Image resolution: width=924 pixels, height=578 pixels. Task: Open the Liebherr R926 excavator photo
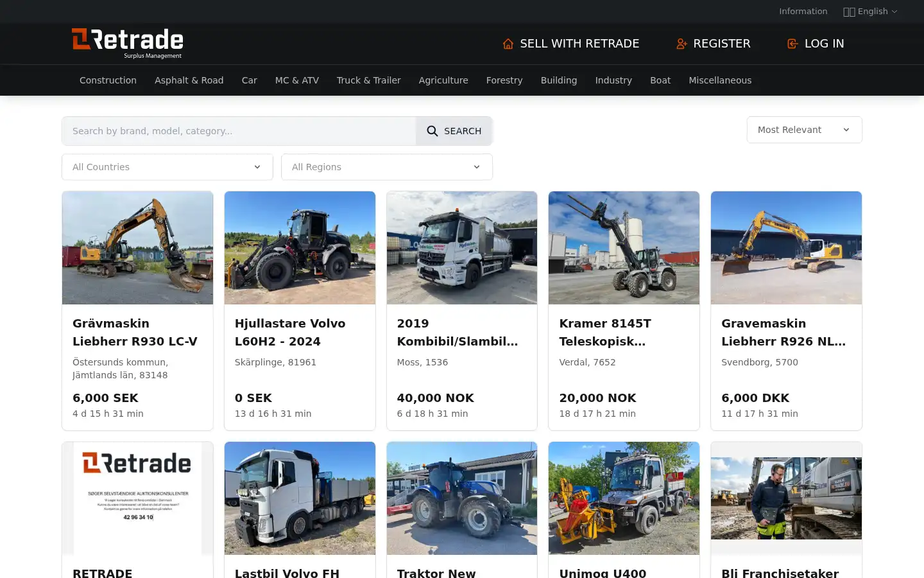(x=786, y=248)
